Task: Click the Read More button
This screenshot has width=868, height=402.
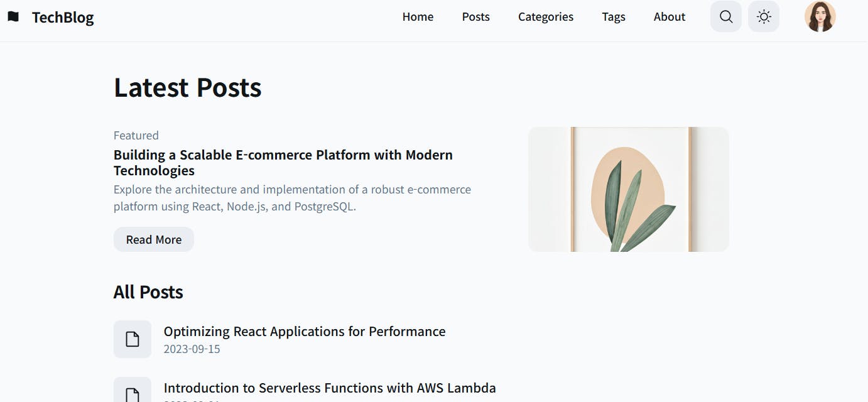Action: point(154,239)
